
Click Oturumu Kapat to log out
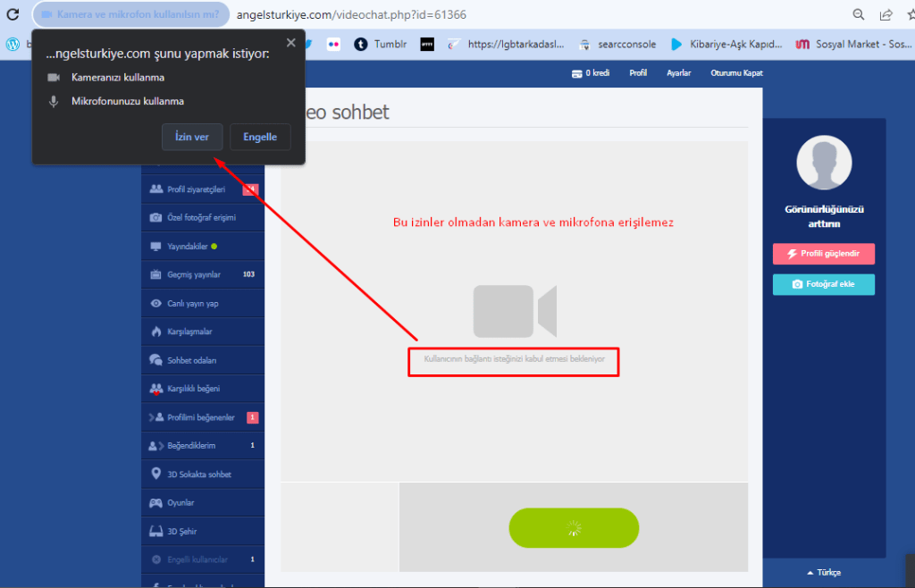pos(736,73)
